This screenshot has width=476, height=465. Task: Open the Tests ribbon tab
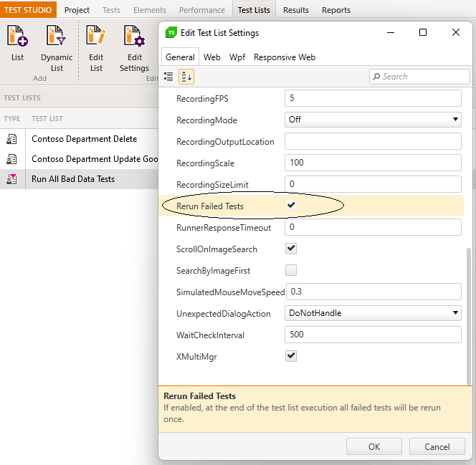tap(111, 10)
